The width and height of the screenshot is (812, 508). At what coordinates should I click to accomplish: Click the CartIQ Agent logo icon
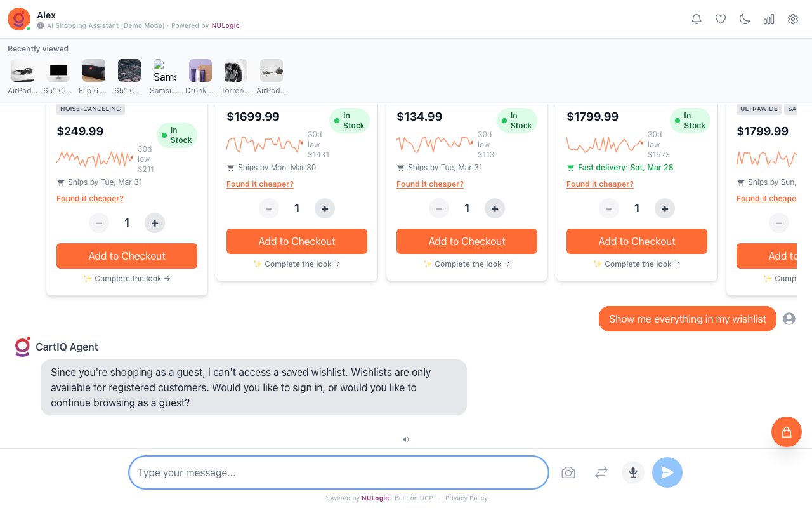(23, 347)
